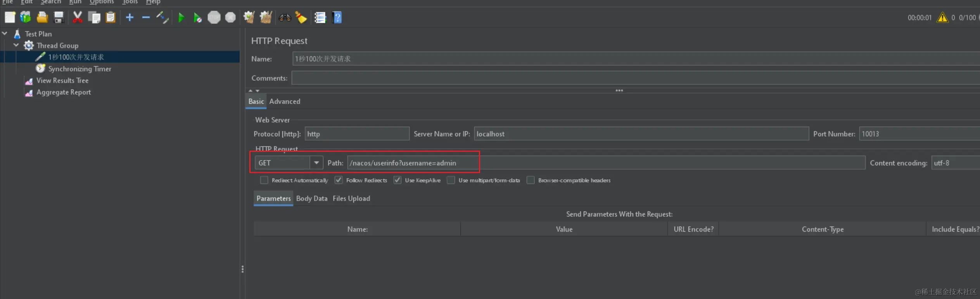Image resolution: width=980 pixels, height=299 pixels.
Task: Collapse all nodes with the minus icon
Action: click(x=146, y=17)
